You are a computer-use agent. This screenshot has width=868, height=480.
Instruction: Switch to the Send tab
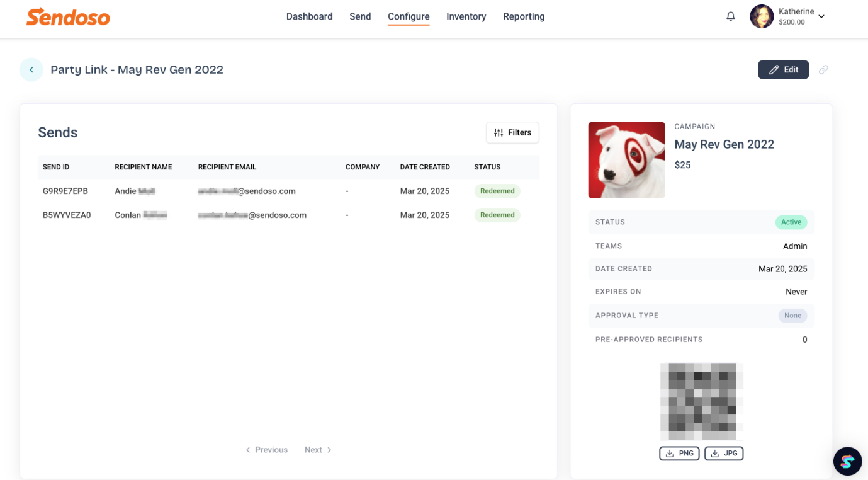point(360,16)
